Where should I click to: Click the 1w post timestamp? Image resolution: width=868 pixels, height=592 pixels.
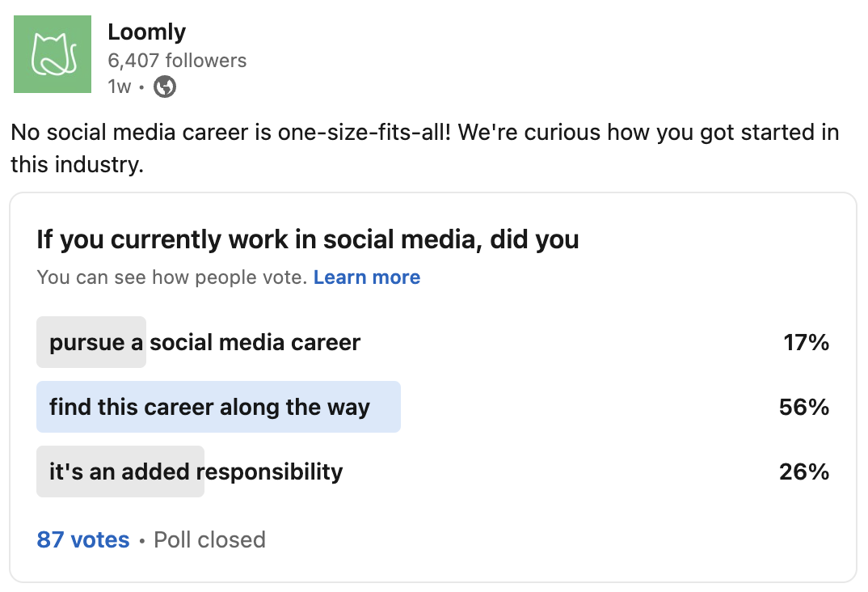tap(119, 87)
